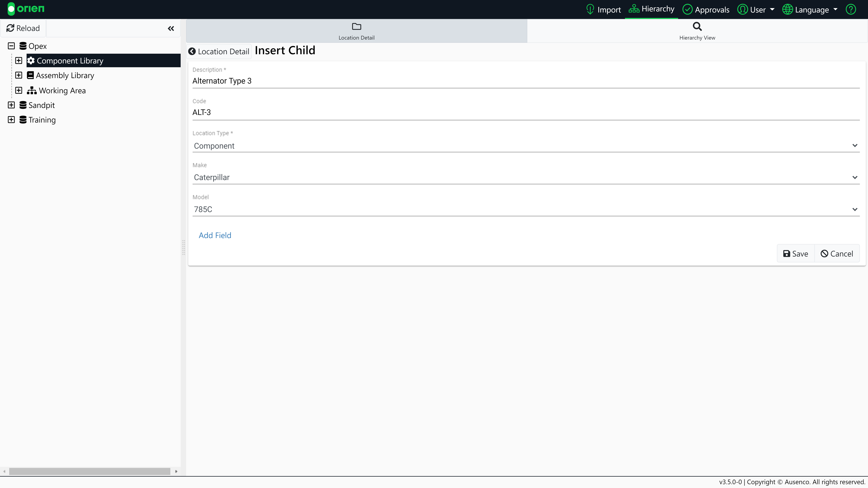Collapse the Opex tree node
Viewport: 868px width, 488px height.
click(x=11, y=46)
